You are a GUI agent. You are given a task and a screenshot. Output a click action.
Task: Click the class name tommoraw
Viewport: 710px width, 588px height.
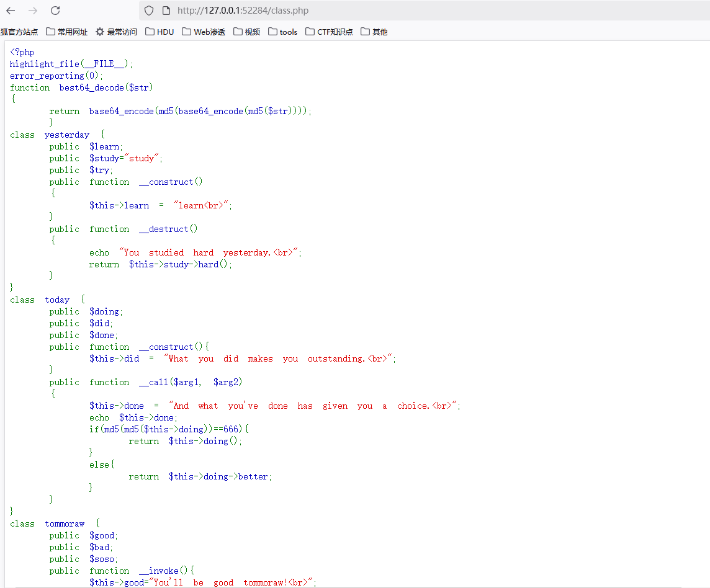coord(65,523)
